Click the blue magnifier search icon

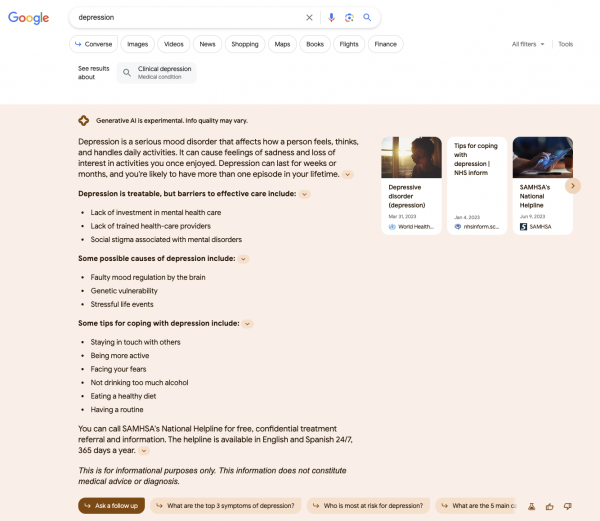pyautogui.click(x=367, y=18)
